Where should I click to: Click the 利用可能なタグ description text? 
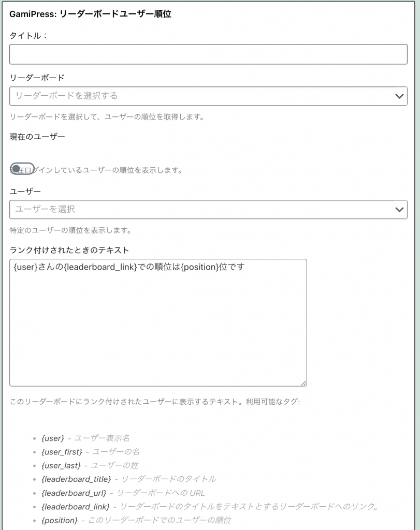[154, 402]
